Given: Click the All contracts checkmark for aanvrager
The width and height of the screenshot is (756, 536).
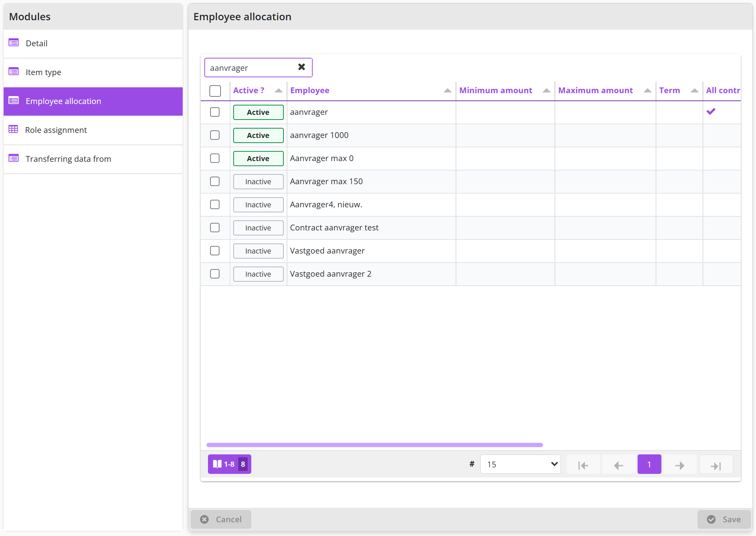Looking at the screenshot, I should [711, 112].
